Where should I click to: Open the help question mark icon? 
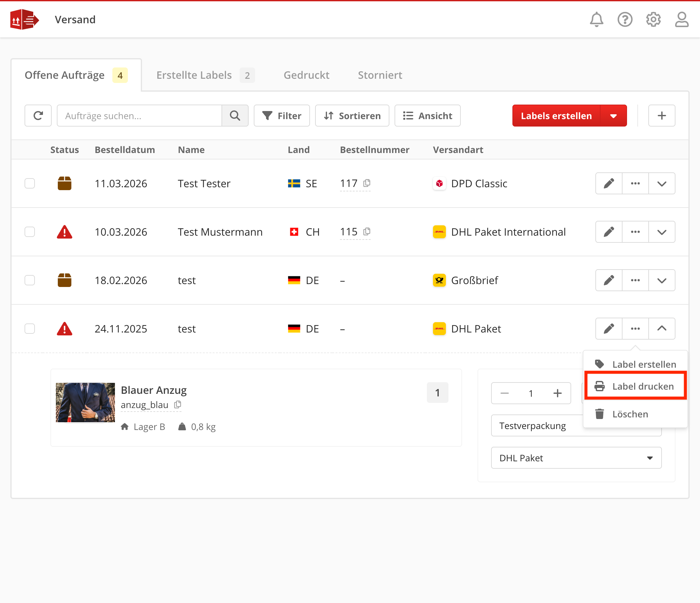625,20
